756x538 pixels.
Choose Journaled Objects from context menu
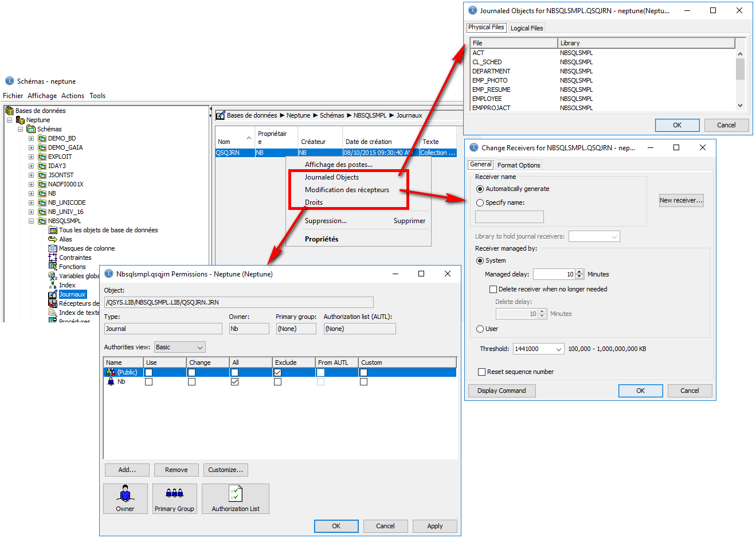[331, 177]
